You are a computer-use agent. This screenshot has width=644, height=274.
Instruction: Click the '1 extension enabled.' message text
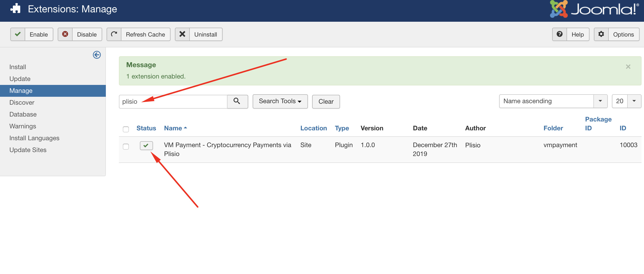156,76
